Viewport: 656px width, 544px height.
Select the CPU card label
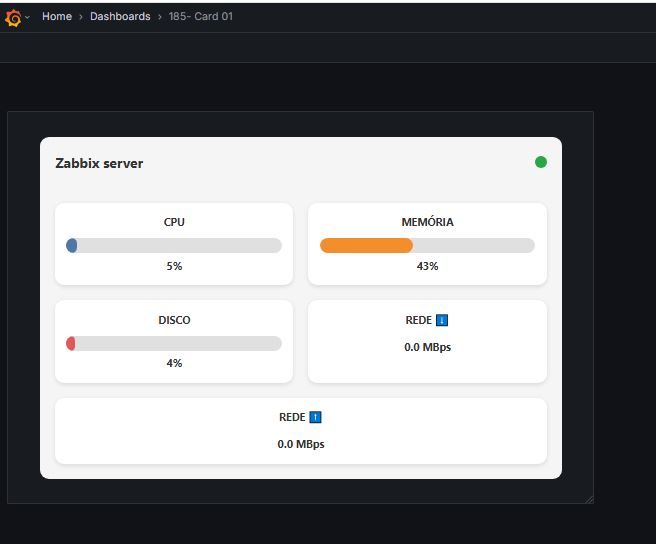(174, 222)
